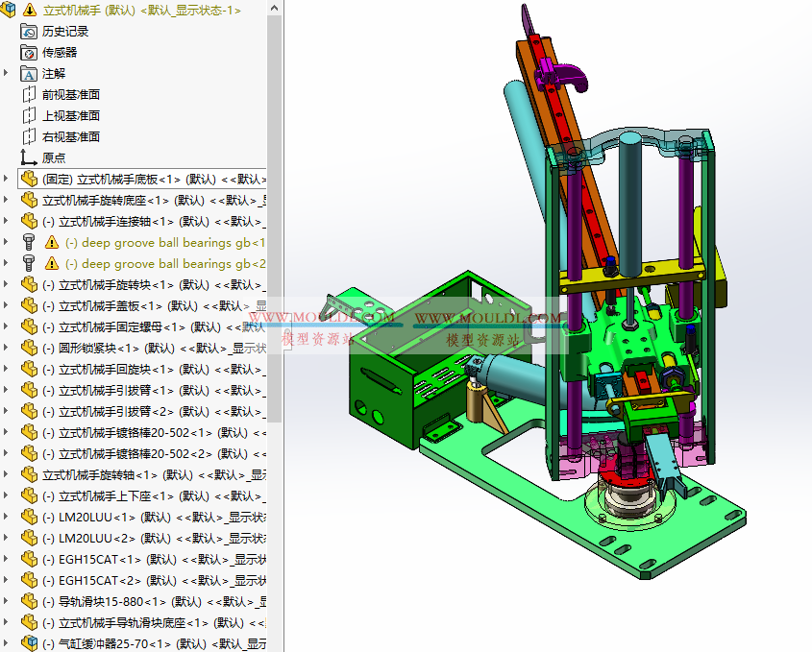Screen dimensions: 812x652
Task: Click the blue part icon of 气缸缓冲器25-70<1>
Action: (30, 643)
